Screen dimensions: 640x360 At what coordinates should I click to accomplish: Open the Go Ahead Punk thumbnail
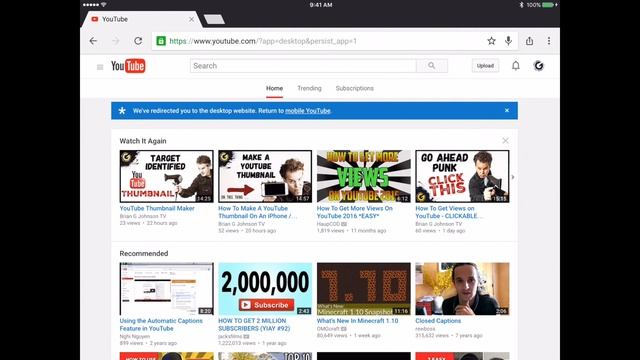[x=462, y=176]
